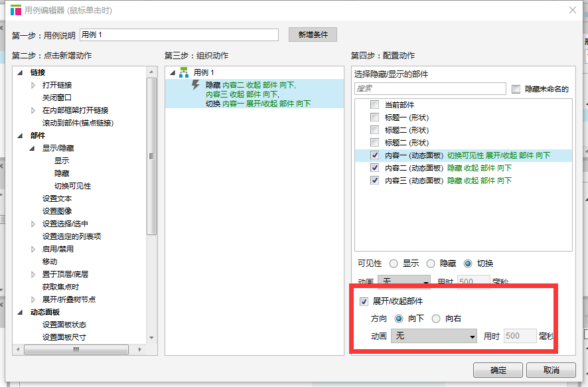
Task: Select the 获取焦点时 action
Action: pyautogui.click(x=60, y=287)
